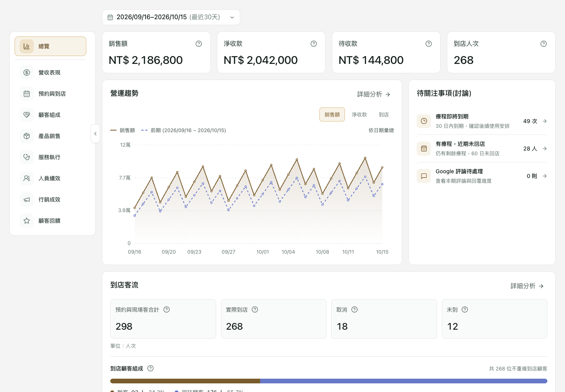Click the 顧客組成 heart icon
Screen dimensions: 565x392
(x=27, y=115)
